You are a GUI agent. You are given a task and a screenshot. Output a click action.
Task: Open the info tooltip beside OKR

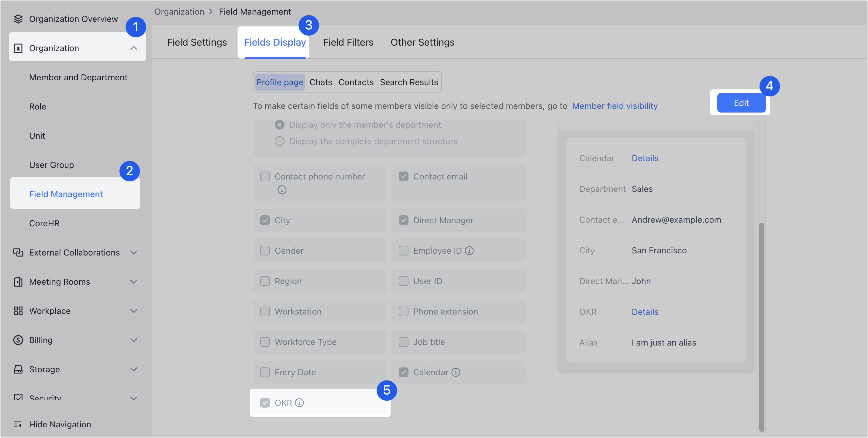coord(299,403)
